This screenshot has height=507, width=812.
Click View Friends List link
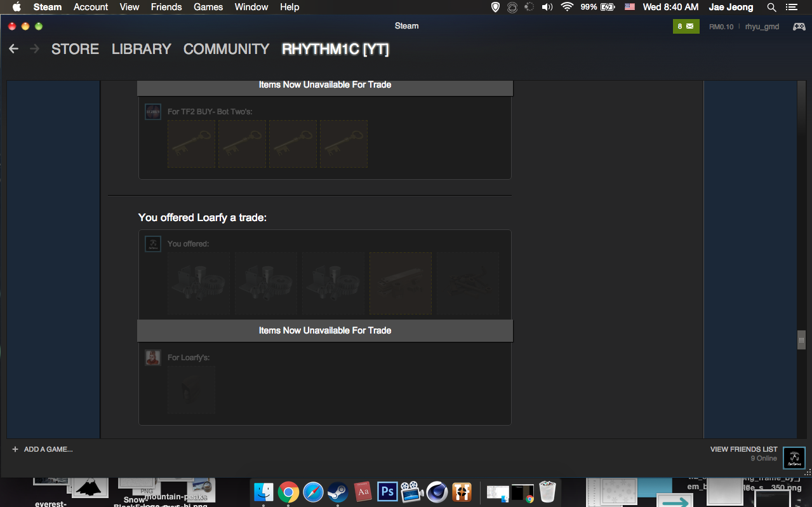point(743,449)
